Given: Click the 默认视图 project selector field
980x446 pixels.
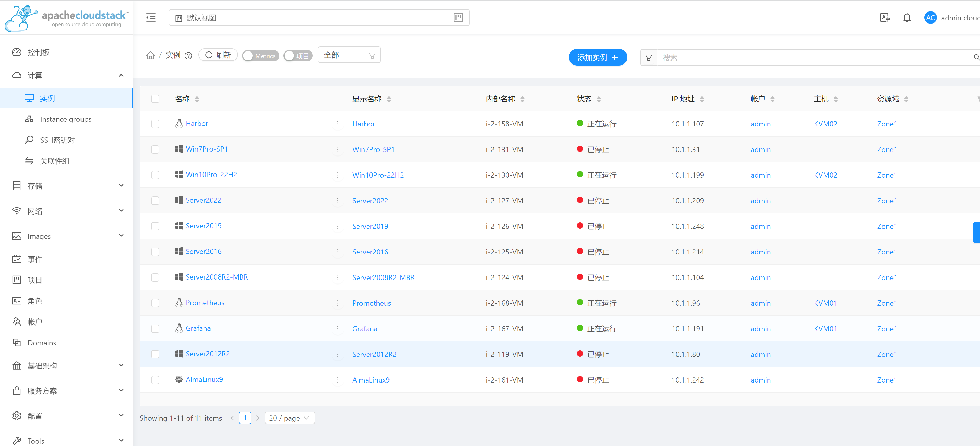Looking at the screenshot, I should click(x=319, y=18).
